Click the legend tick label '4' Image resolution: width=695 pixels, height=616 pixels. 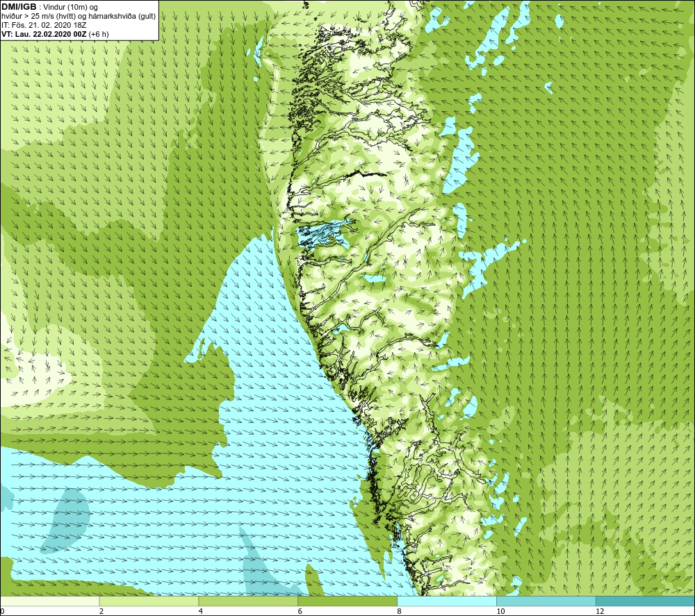pyautogui.click(x=201, y=611)
